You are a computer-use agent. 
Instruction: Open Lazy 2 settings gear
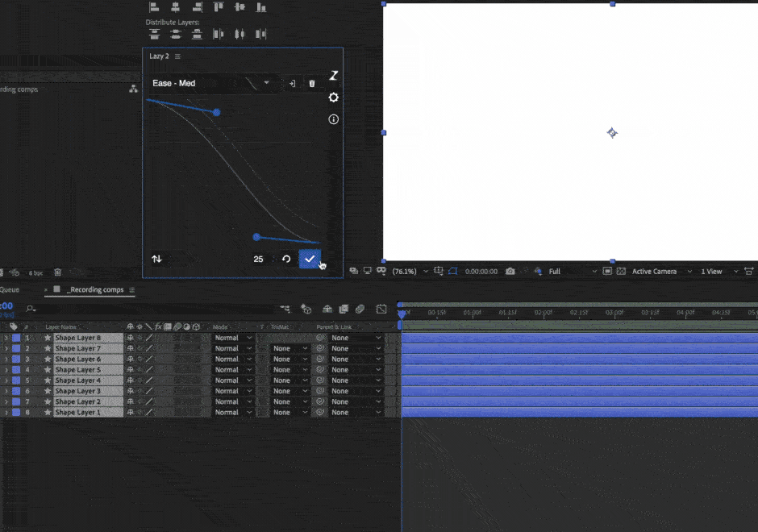click(x=334, y=98)
